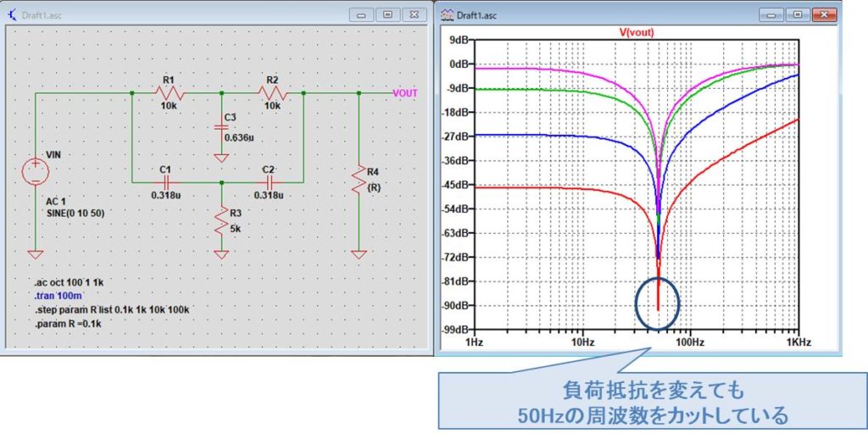
Task: Select resistor R3 symbol in schematic
Action: (221, 220)
